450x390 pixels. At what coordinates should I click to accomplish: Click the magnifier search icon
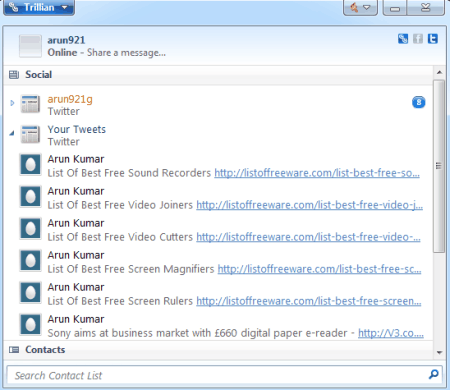tap(434, 374)
